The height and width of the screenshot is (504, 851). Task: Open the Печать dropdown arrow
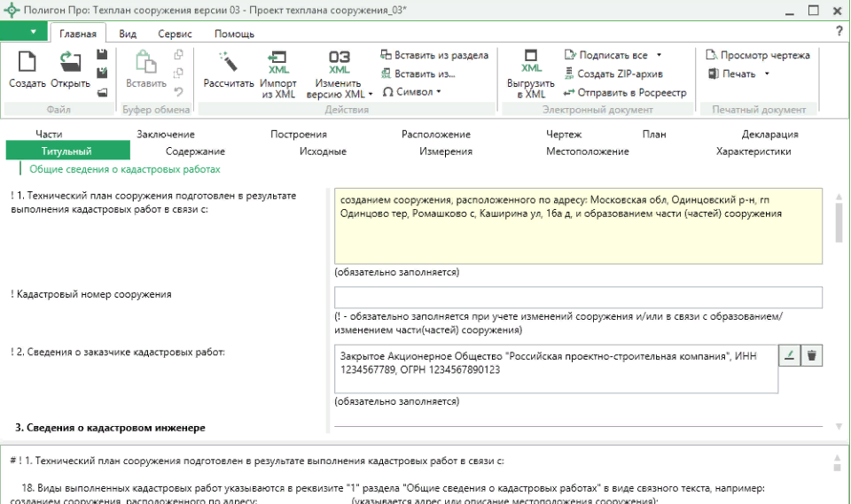(x=767, y=74)
